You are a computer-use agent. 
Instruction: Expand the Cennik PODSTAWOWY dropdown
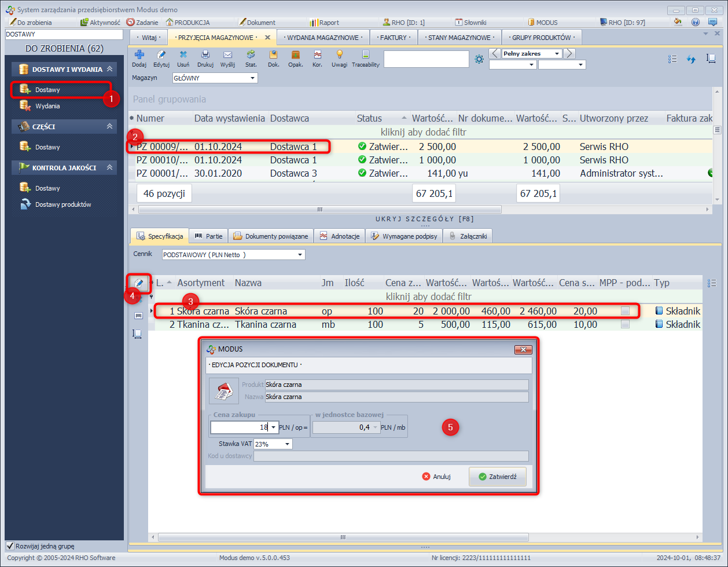(x=300, y=255)
